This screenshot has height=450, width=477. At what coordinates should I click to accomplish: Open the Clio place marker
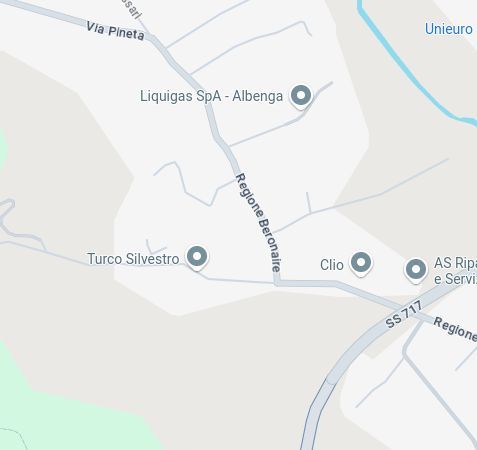tap(361, 264)
